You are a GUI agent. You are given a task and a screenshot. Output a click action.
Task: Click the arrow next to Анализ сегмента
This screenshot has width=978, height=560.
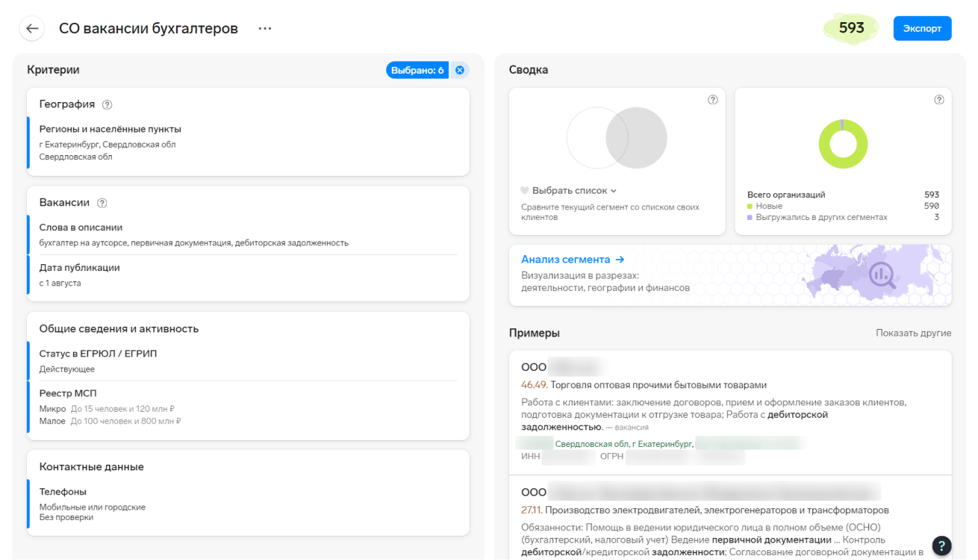coord(619,259)
